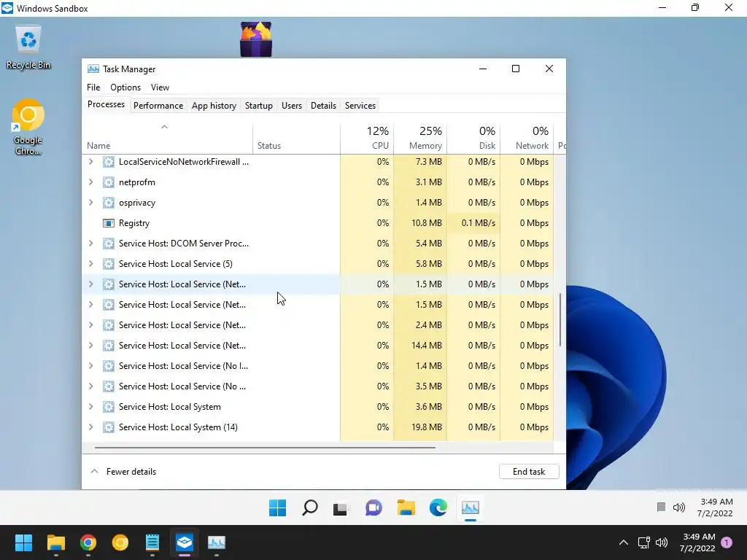Click the sandbox volume tray icon

[679, 507]
